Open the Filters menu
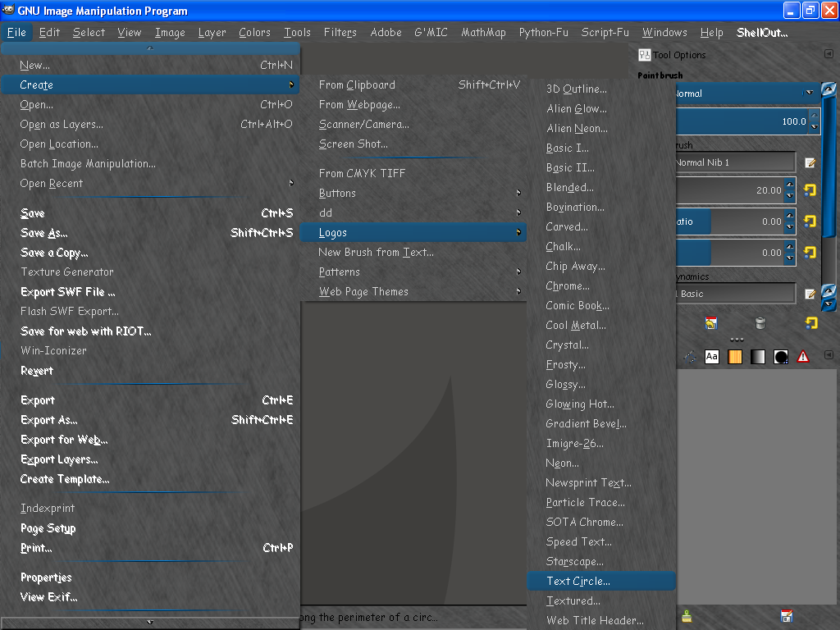This screenshot has width=840, height=630. click(x=340, y=32)
